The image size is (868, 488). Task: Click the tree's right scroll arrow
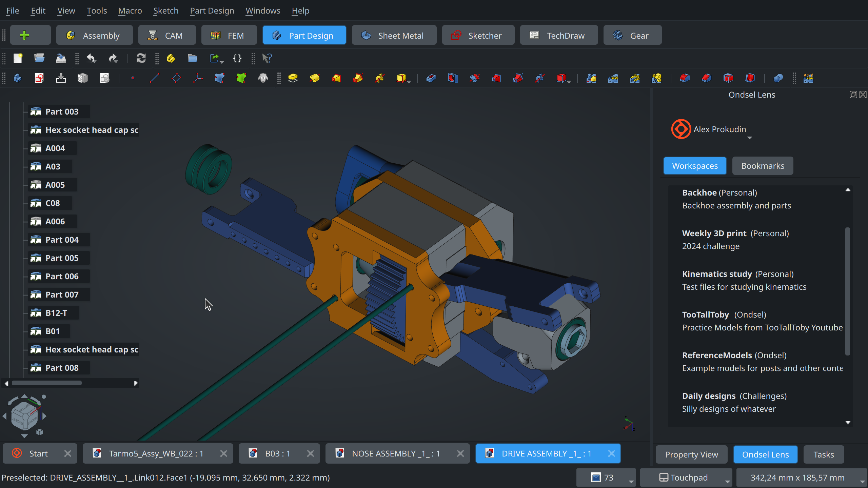(136, 383)
